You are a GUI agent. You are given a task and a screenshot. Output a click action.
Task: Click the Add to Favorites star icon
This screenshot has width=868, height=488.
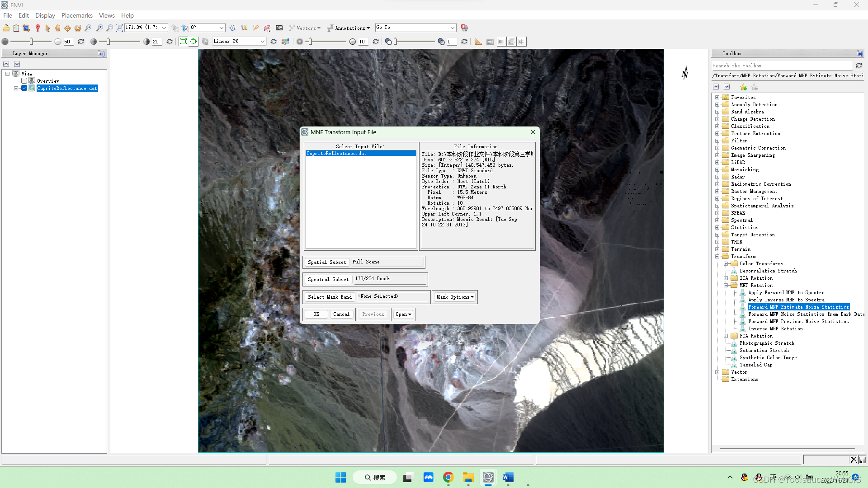pyautogui.click(x=743, y=87)
